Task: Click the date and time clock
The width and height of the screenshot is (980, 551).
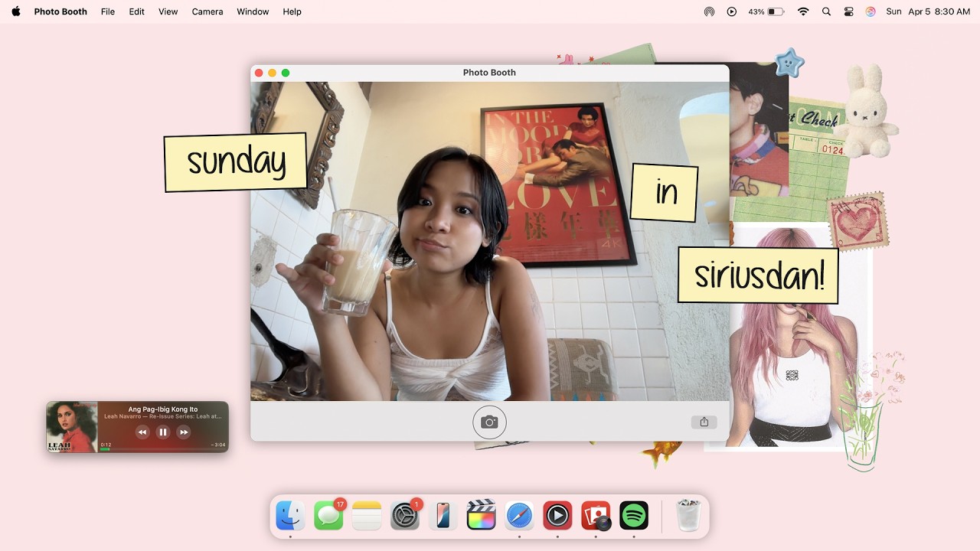Action: pyautogui.click(x=928, y=11)
